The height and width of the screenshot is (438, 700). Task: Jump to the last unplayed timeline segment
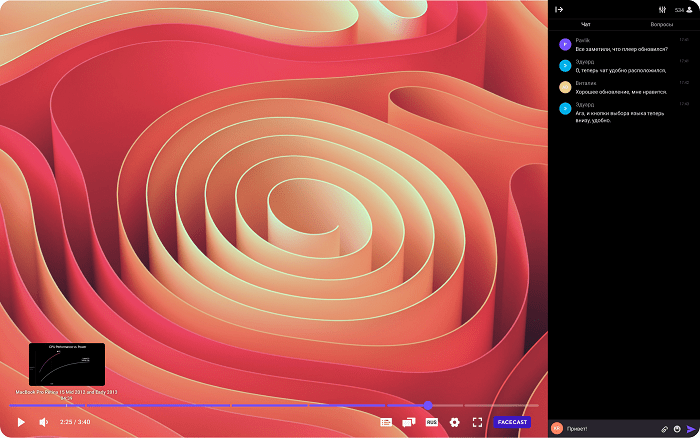[501, 405]
